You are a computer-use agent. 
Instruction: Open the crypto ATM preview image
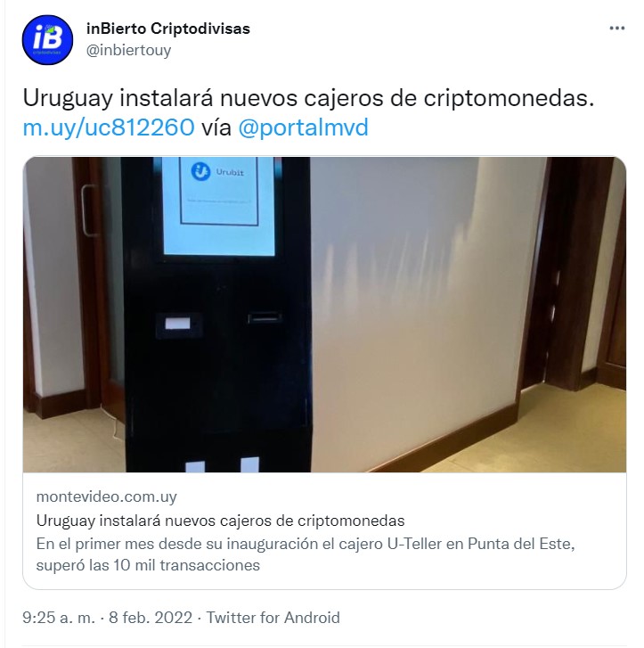click(x=324, y=314)
